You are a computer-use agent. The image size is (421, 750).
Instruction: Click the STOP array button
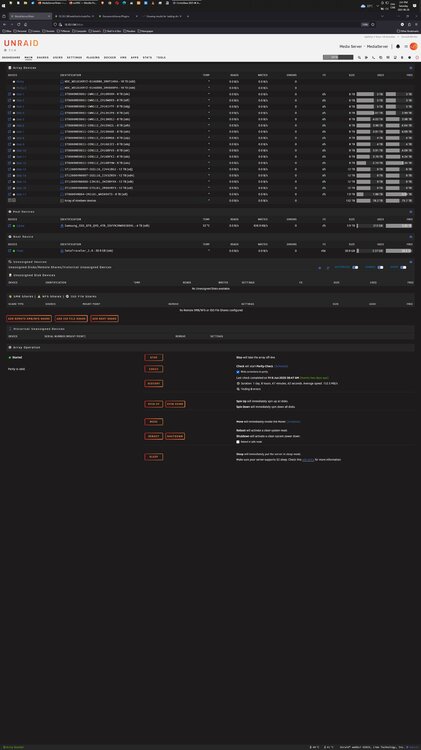pyautogui.click(x=154, y=357)
